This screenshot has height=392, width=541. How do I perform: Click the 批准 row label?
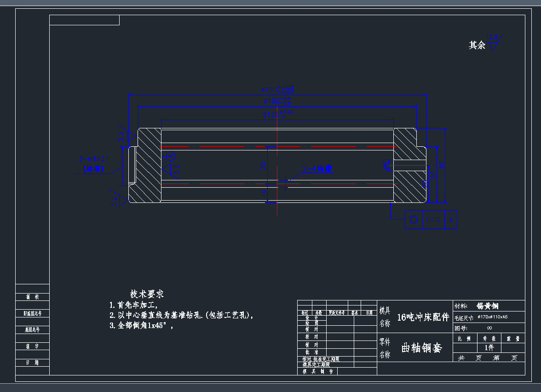point(312,352)
